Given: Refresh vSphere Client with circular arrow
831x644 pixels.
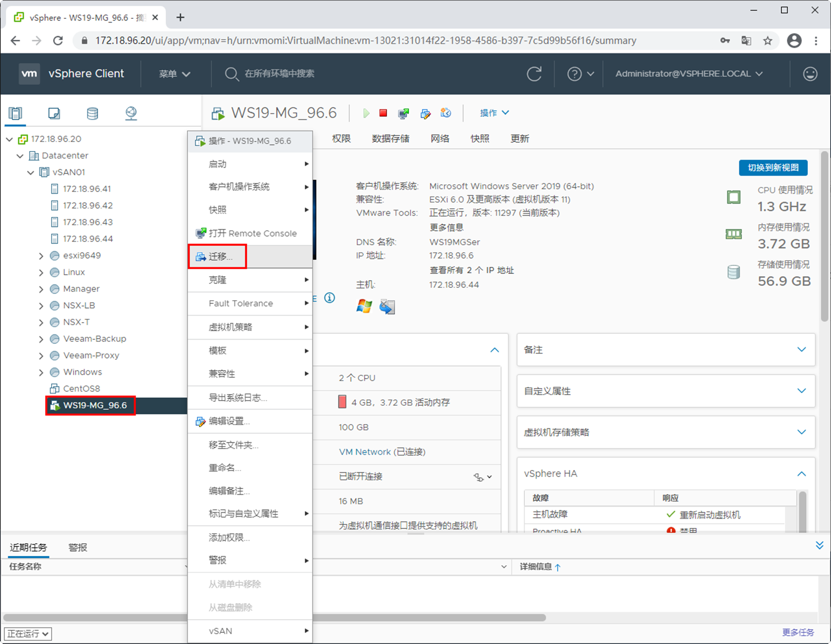Looking at the screenshot, I should click(x=534, y=74).
